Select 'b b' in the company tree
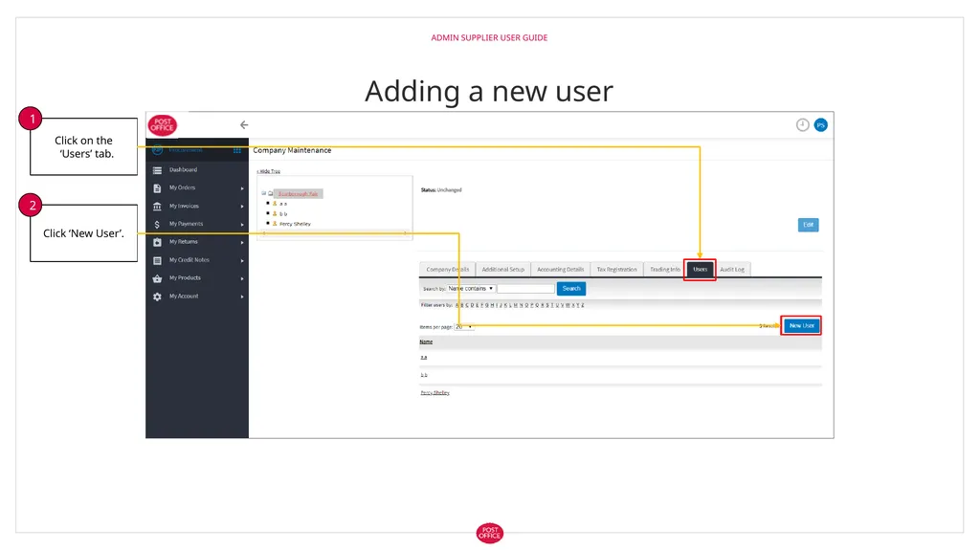The width and height of the screenshot is (980, 550). 283,213
